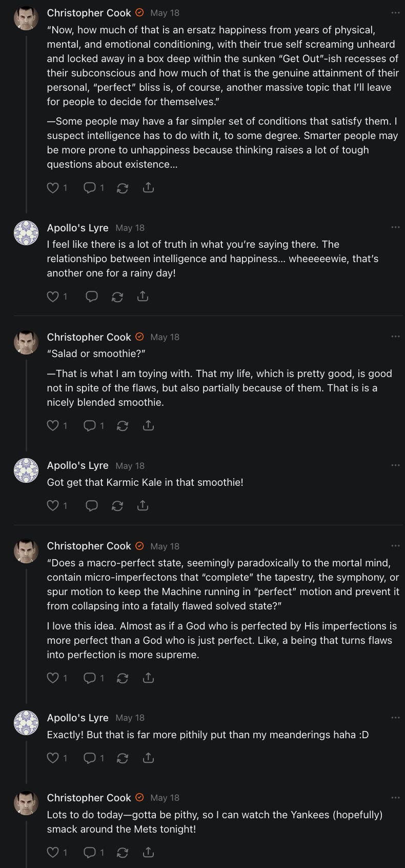Image resolution: width=405 pixels, height=868 pixels.
Task: Open May 18 timestamp on Yankees comment
Action: [x=165, y=798]
